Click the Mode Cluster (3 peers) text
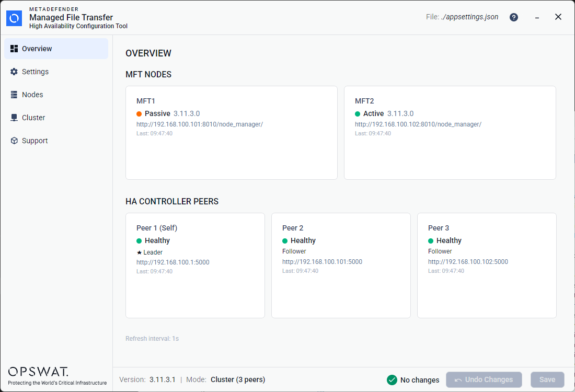This screenshot has height=392, width=575. coord(225,379)
